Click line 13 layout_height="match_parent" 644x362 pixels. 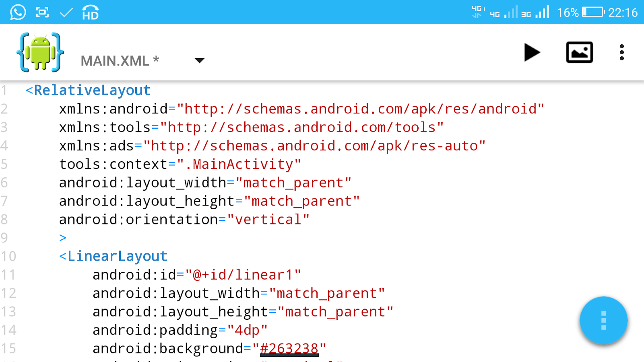pyautogui.click(x=243, y=312)
